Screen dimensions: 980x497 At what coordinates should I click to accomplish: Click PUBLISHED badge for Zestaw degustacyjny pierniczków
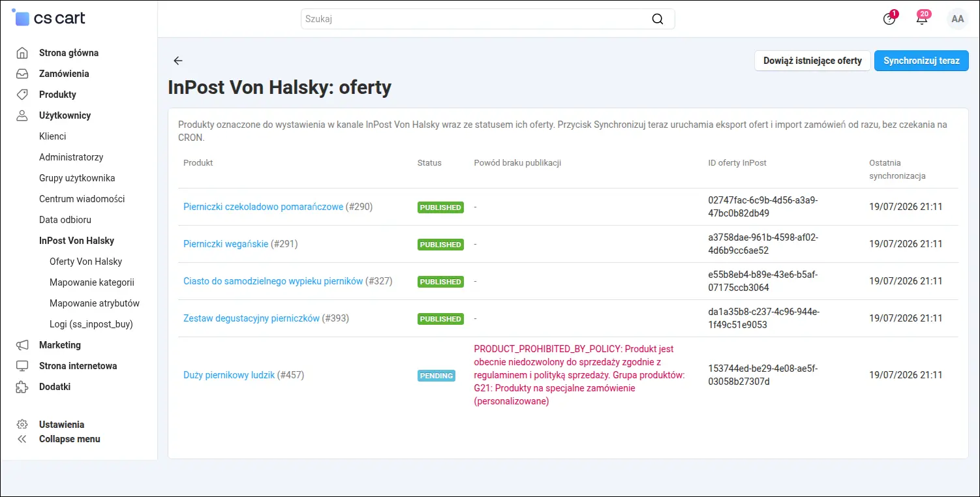coord(440,319)
